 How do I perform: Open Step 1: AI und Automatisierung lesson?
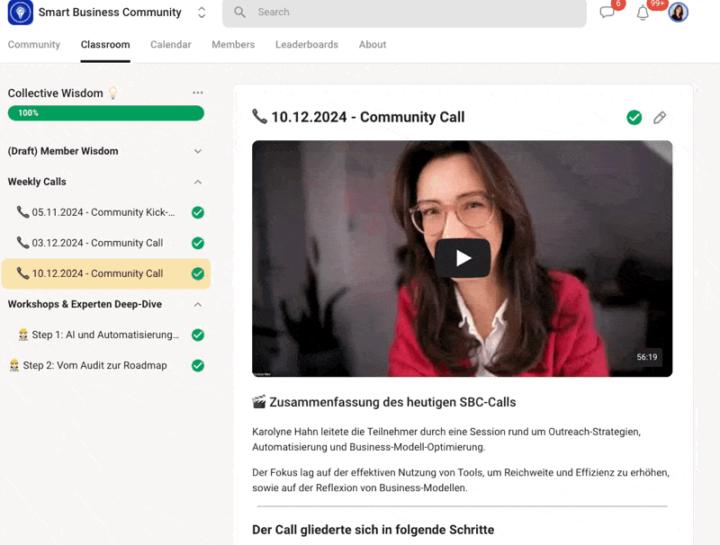tap(106, 335)
